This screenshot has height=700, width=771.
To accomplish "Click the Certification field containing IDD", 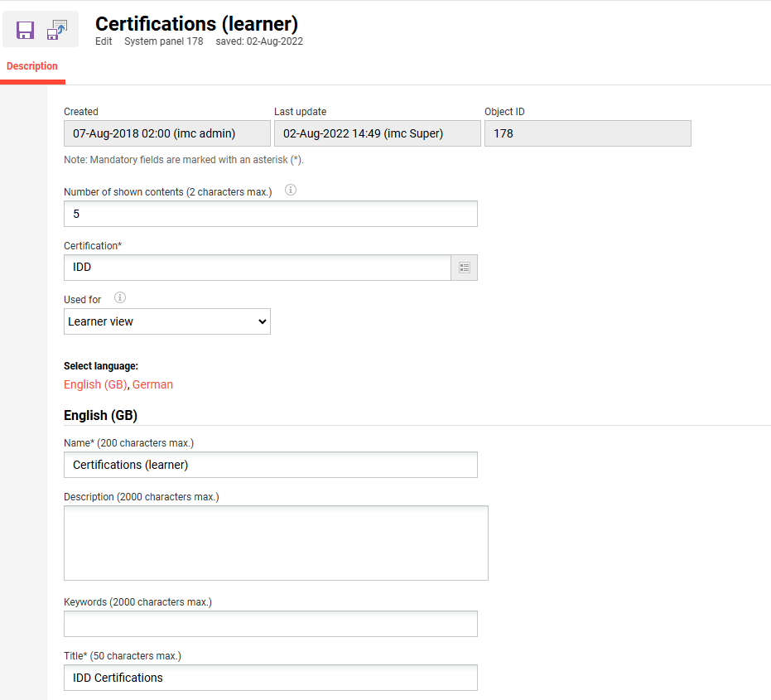I will [x=257, y=268].
